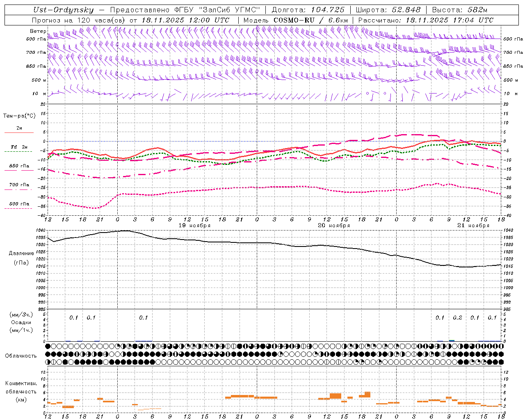Click the (мм/1ч.) precipitation unit label
Viewport: 525px width, 420px height.
point(21,330)
